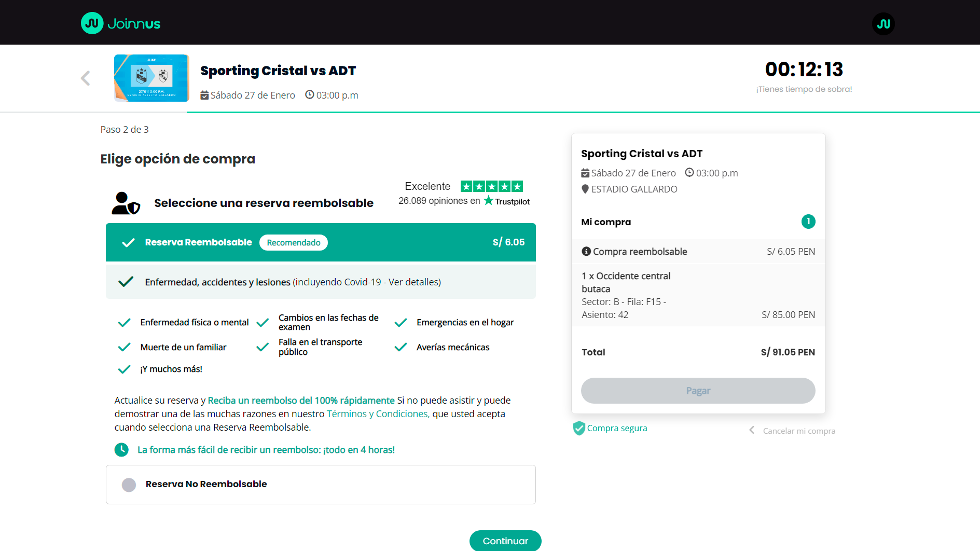Click the Compra segura shield icon

[578, 428]
